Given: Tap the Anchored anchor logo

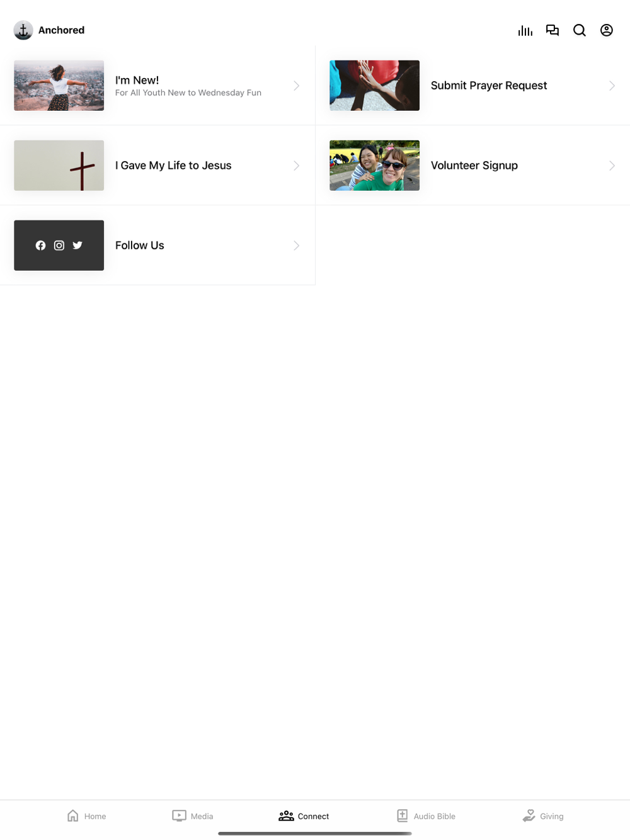Looking at the screenshot, I should click(x=23, y=30).
